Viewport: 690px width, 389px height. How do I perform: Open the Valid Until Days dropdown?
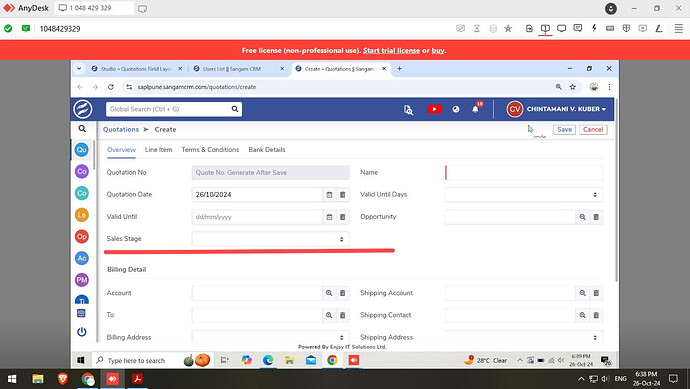(524, 194)
